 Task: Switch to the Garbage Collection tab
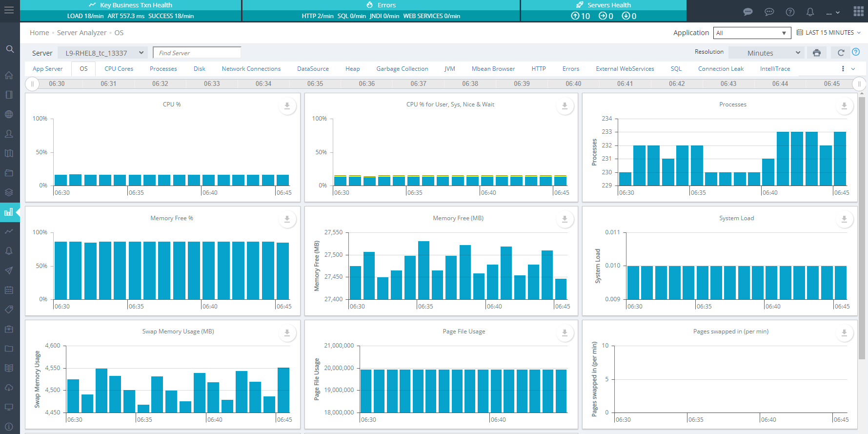point(402,69)
